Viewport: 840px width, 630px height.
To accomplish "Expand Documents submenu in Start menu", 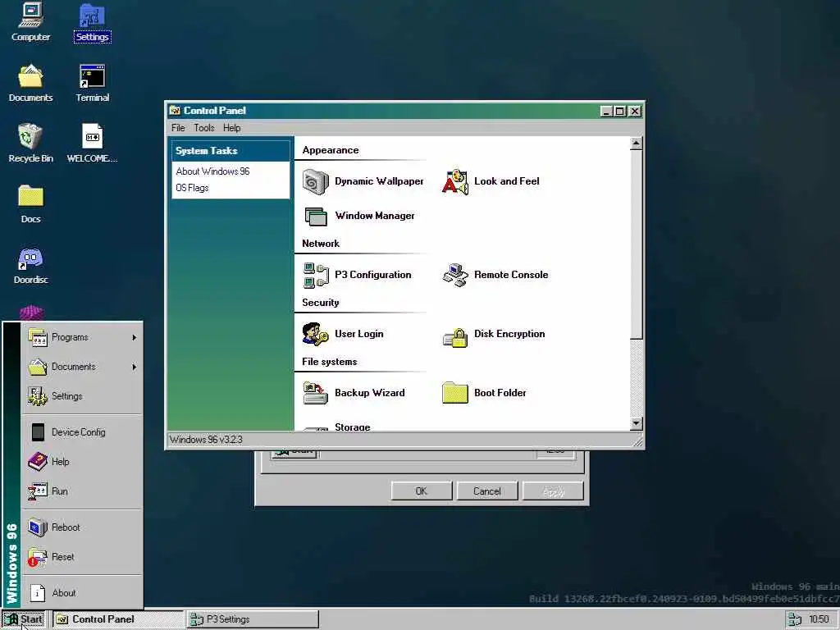I will (83, 367).
